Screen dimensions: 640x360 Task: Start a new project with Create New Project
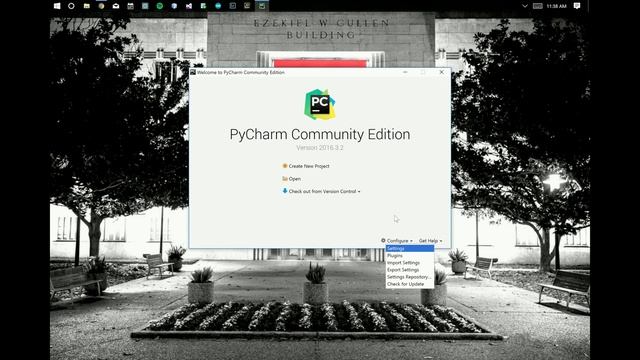point(306,166)
